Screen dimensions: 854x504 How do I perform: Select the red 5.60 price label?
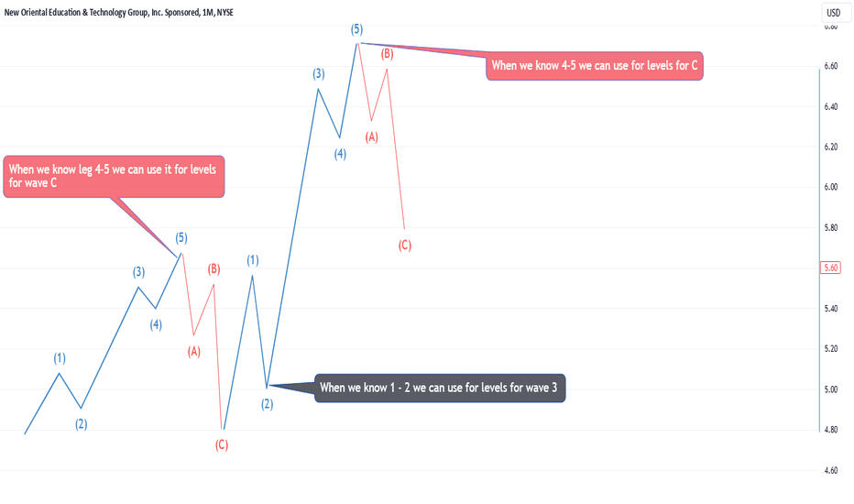click(x=830, y=268)
